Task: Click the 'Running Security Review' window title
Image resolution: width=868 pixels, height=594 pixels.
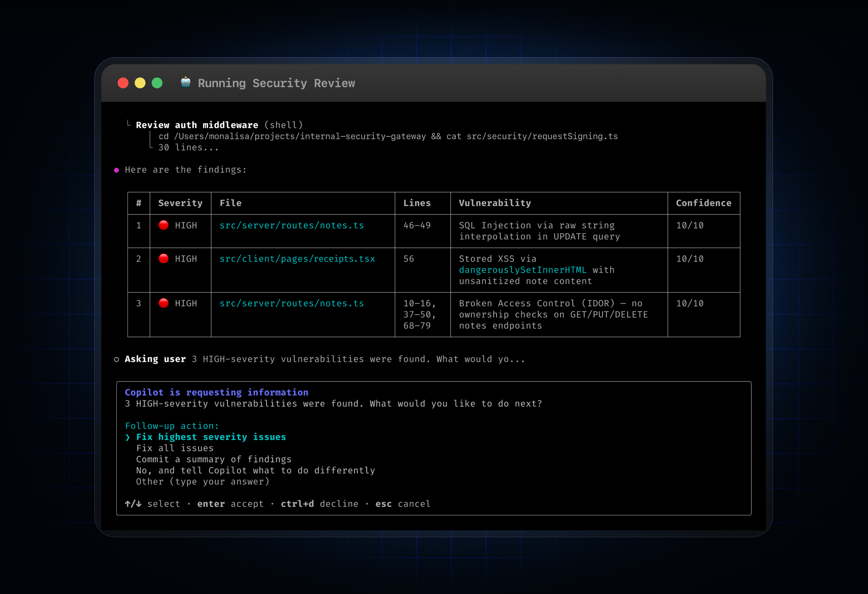Action: (276, 83)
